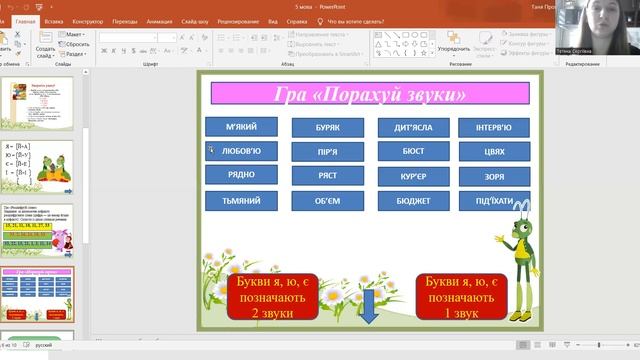Open the font color A swatch
Image resolution: width=640 pixels, height=360 pixels.
pyautogui.click(x=200, y=51)
